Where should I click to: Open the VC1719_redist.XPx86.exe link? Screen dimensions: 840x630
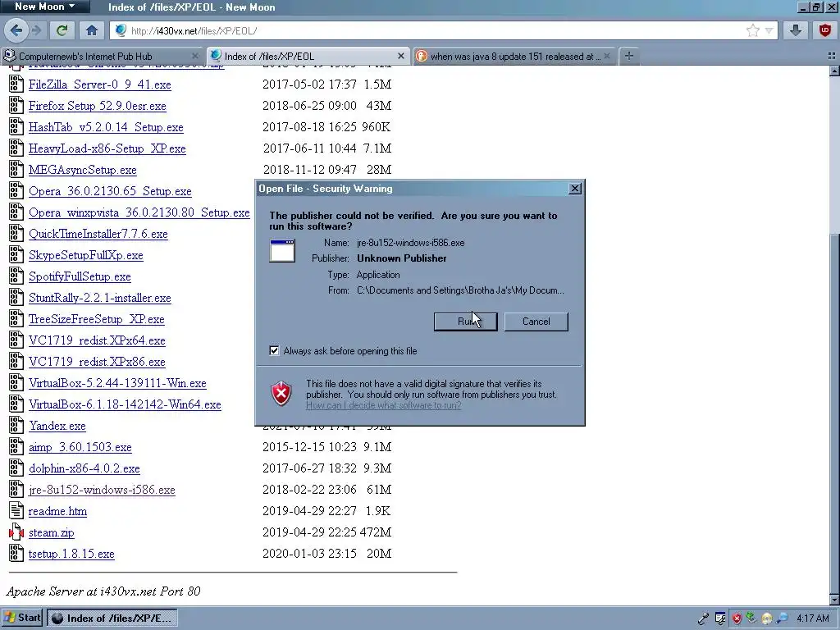click(x=97, y=362)
